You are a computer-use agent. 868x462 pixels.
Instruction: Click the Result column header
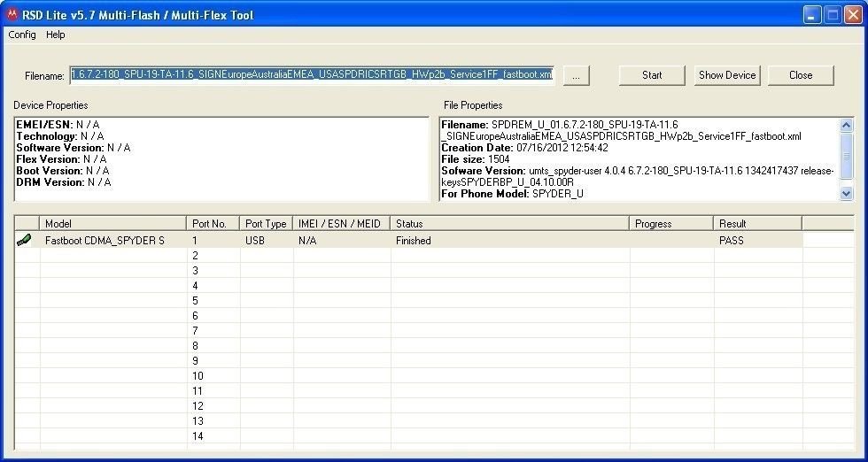[758, 224]
